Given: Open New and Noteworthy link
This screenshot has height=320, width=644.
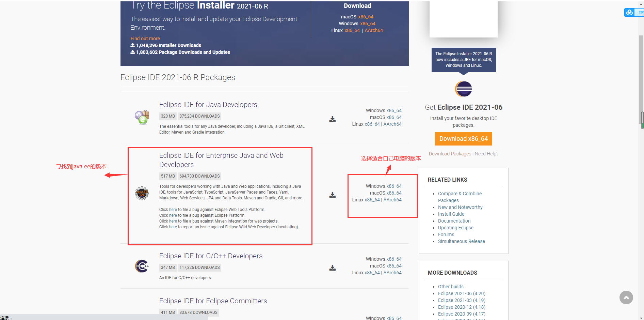Looking at the screenshot, I should point(460,207).
